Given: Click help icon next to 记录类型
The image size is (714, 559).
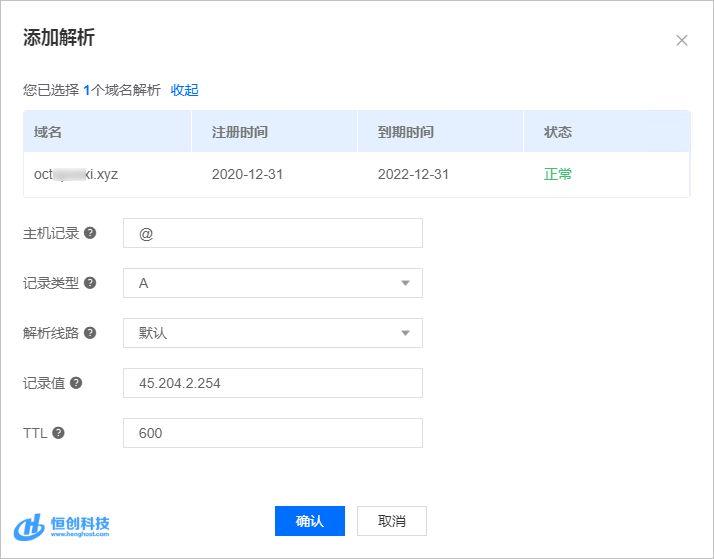Looking at the screenshot, I should tap(90, 283).
